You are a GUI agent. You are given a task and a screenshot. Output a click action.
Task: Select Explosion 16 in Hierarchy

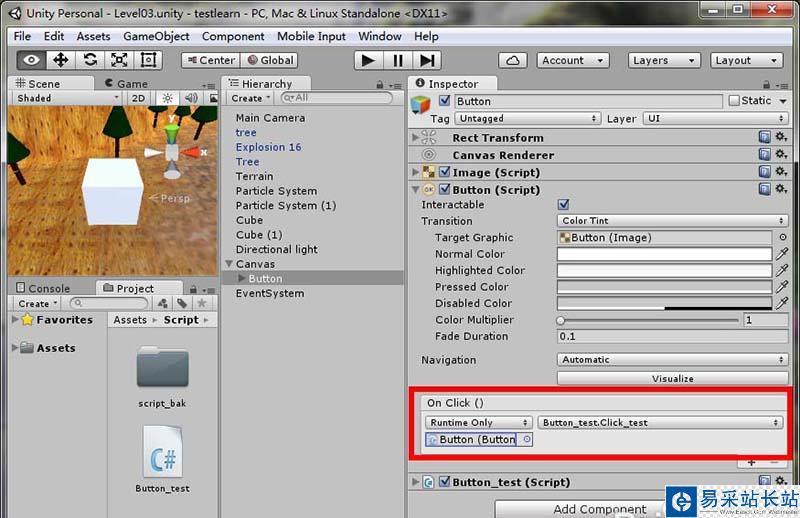268,147
